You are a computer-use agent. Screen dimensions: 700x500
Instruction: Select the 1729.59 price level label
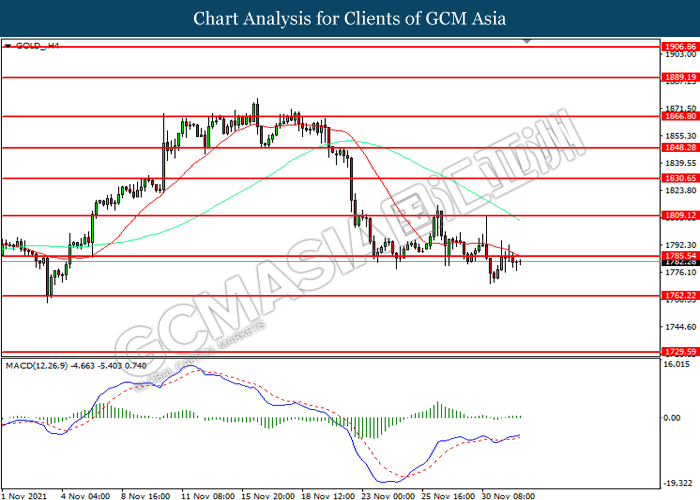pos(680,352)
